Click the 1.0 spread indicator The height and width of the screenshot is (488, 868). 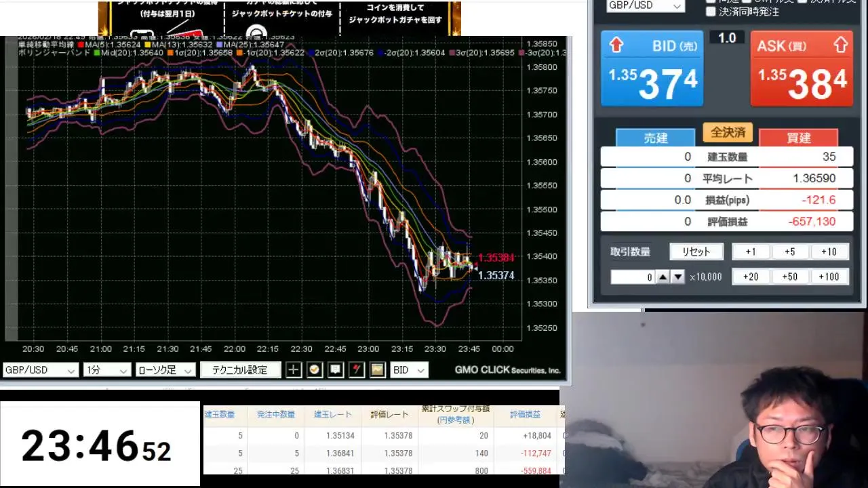727,38
